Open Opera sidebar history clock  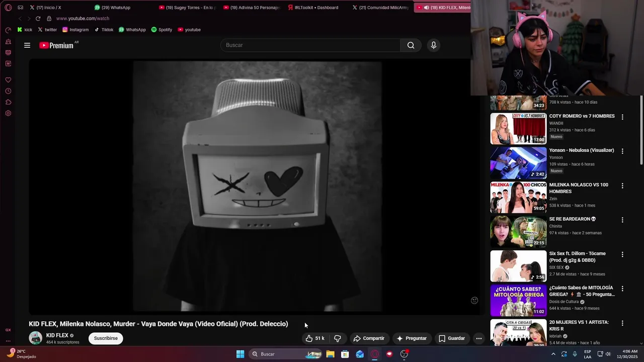(x=8, y=91)
